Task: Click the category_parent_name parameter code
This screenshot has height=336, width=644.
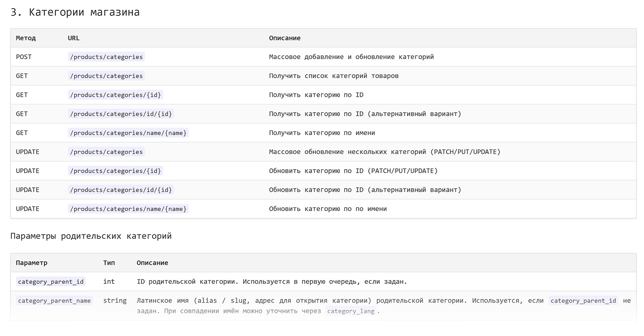Action: [54, 301]
